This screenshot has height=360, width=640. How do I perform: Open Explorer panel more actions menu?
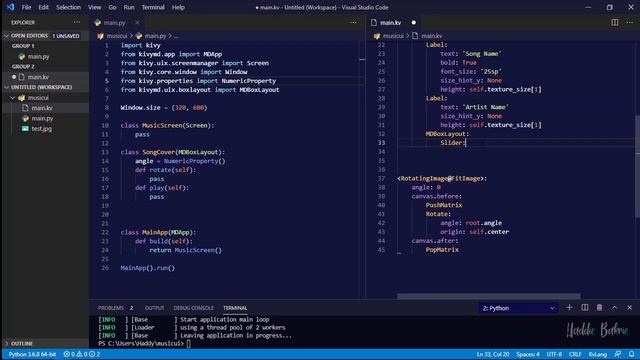point(77,22)
